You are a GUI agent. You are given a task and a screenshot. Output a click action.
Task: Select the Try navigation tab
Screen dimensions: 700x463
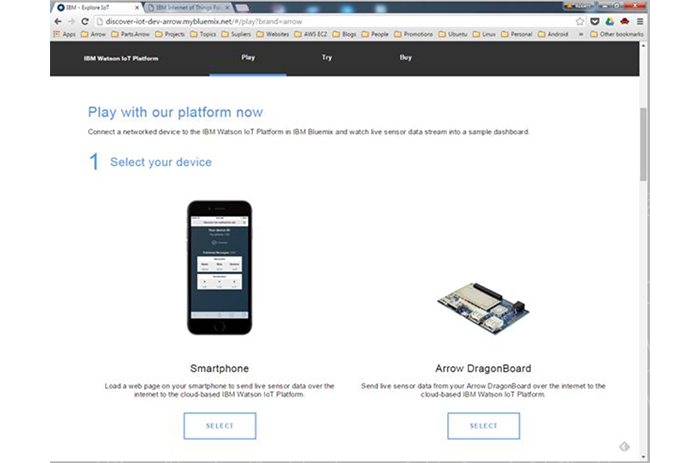(x=327, y=57)
